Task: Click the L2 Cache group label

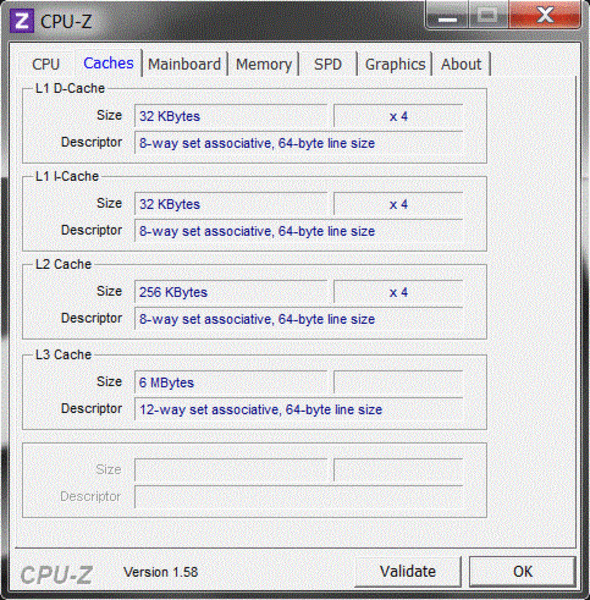Action: [x=63, y=264]
